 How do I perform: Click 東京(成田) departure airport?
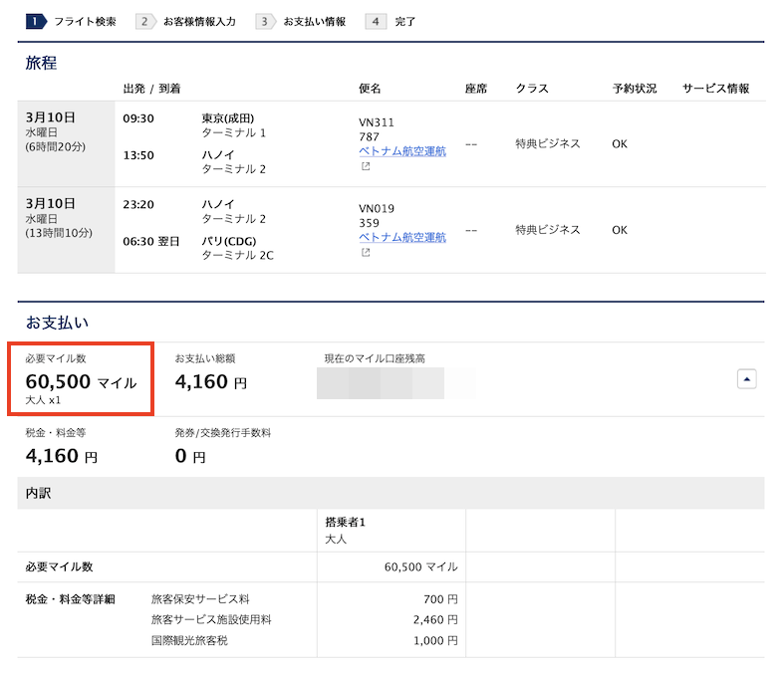[x=228, y=118]
